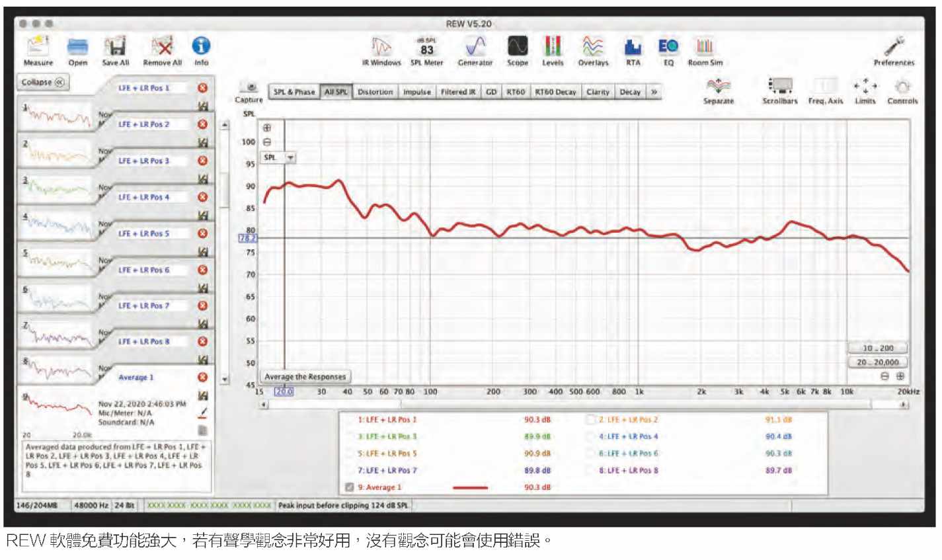942x560 pixels.
Task: Toggle 4: LFE + LR Pos 4 trace
Action: [591, 437]
